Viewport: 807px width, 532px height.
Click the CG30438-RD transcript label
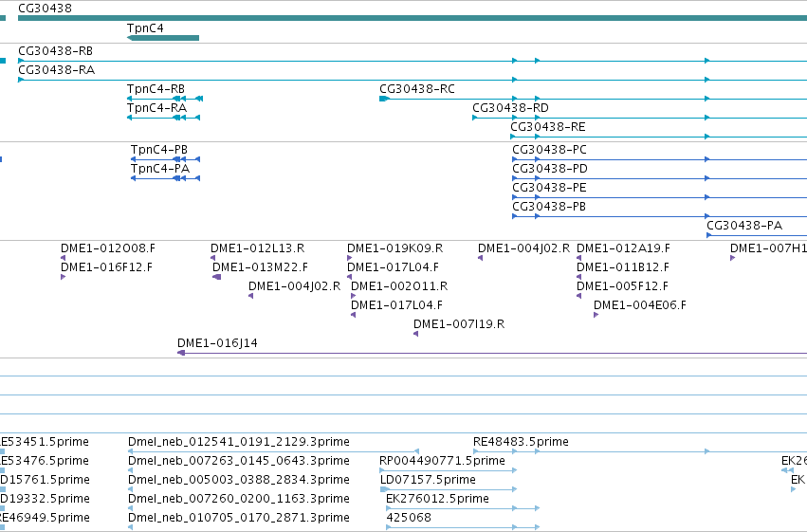pos(510,108)
